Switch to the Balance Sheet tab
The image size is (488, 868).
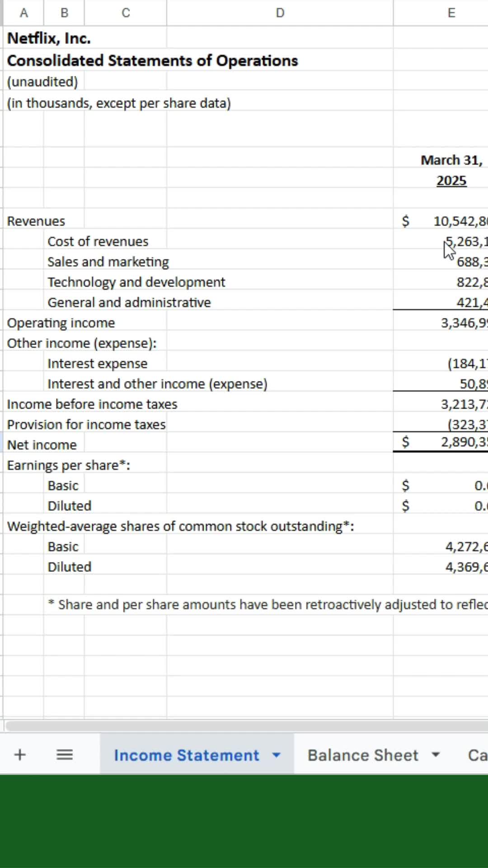pyautogui.click(x=363, y=755)
